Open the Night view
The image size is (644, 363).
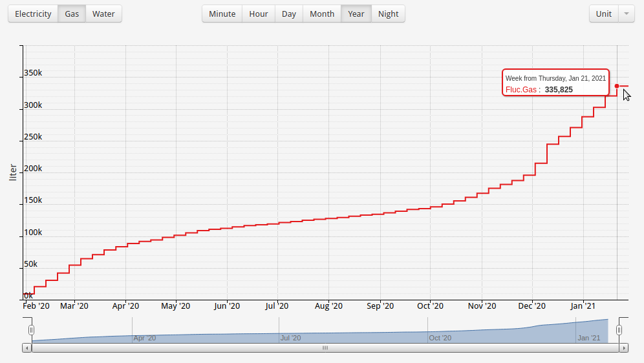tap(389, 14)
